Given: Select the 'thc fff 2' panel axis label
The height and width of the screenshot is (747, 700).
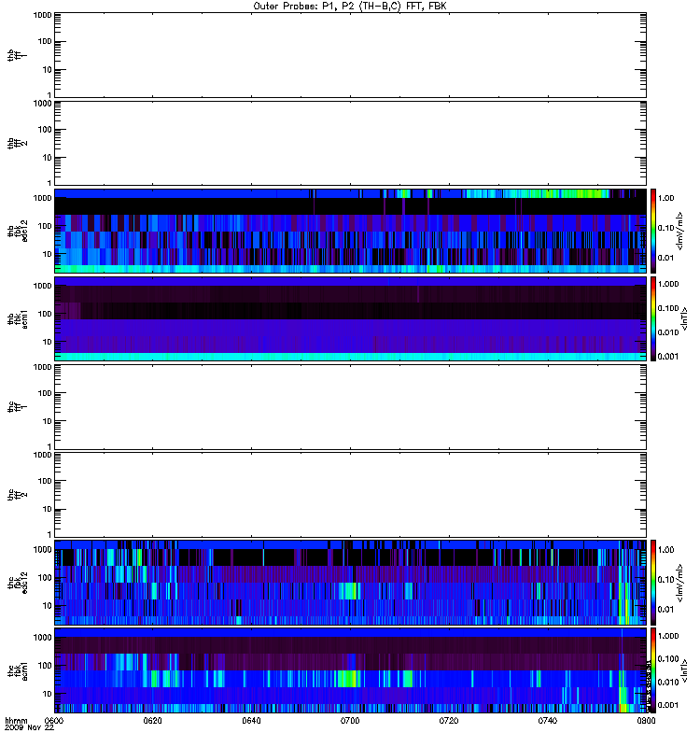Looking at the screenshot, I should tap(17, 495).
